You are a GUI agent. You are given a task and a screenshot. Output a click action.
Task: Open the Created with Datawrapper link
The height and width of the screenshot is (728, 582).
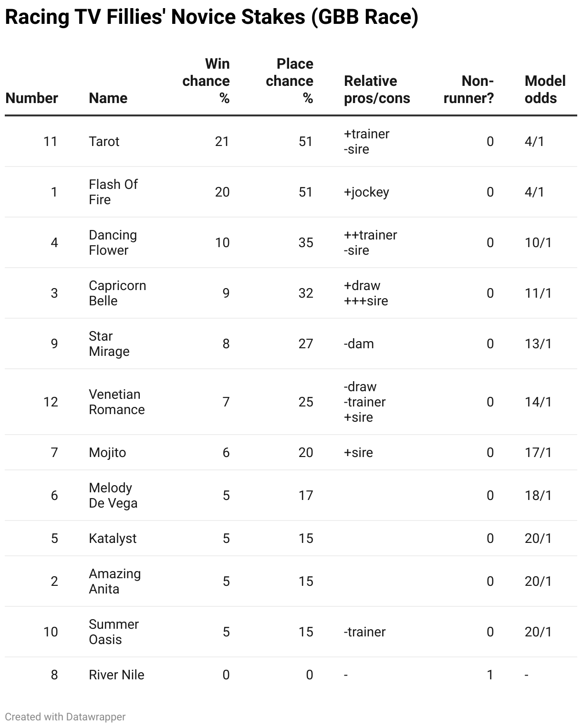click(65, 717)
